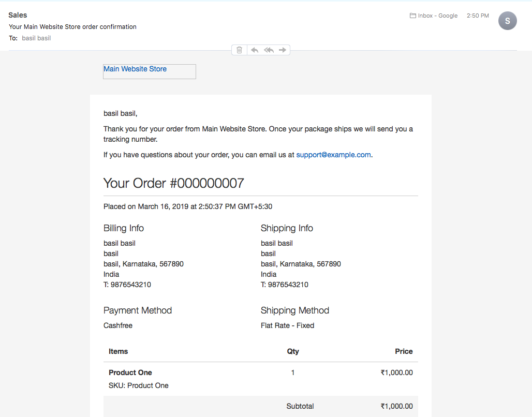Click the trash icon to delete the email
This screenshot has width=532, height=417.
(239, 50)
